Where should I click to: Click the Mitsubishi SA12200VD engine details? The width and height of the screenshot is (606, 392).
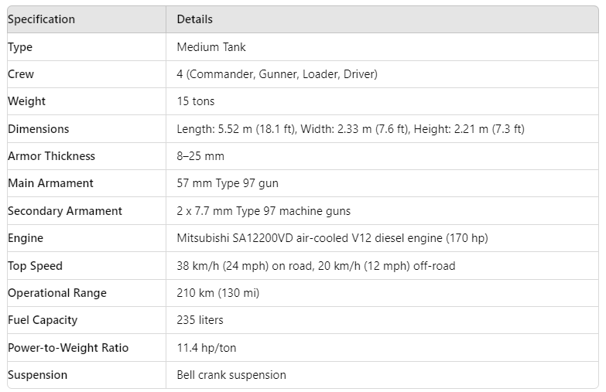coord(332,238)
